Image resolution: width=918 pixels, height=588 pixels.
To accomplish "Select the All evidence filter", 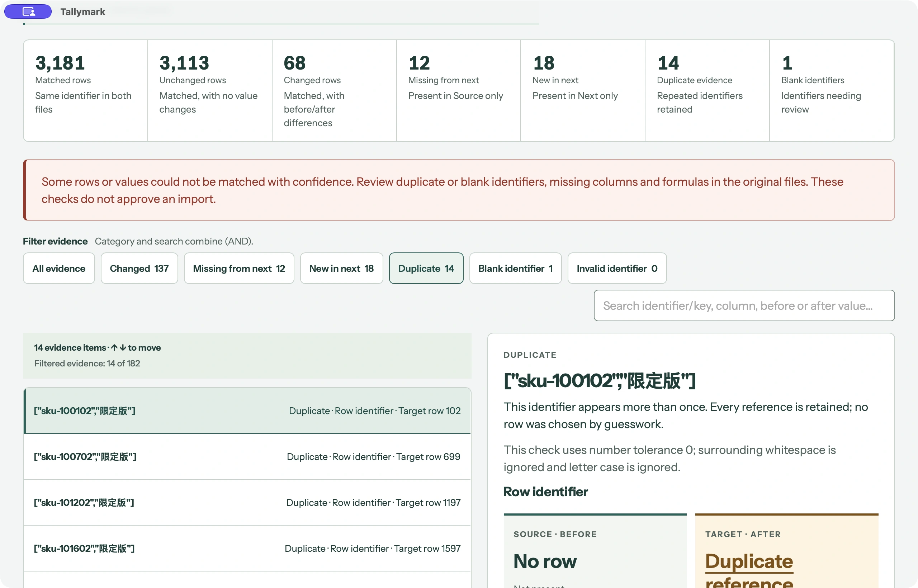I will [x=59, y=268].
